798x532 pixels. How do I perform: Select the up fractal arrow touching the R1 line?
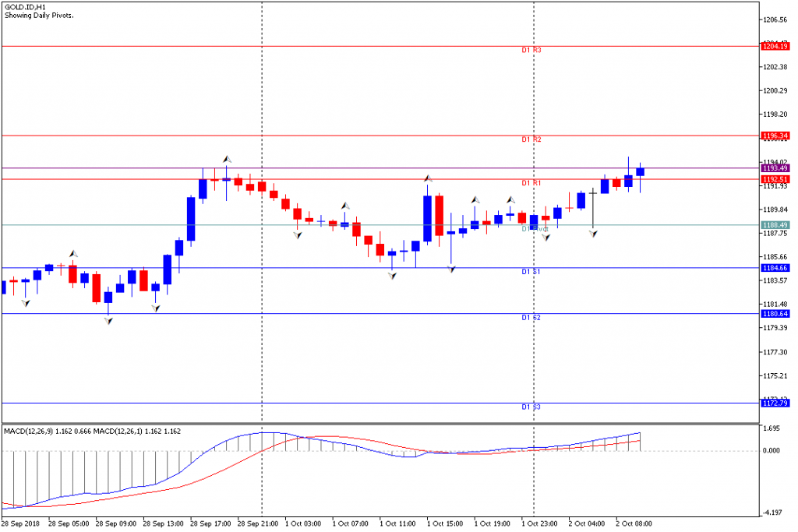coord(428,178)
